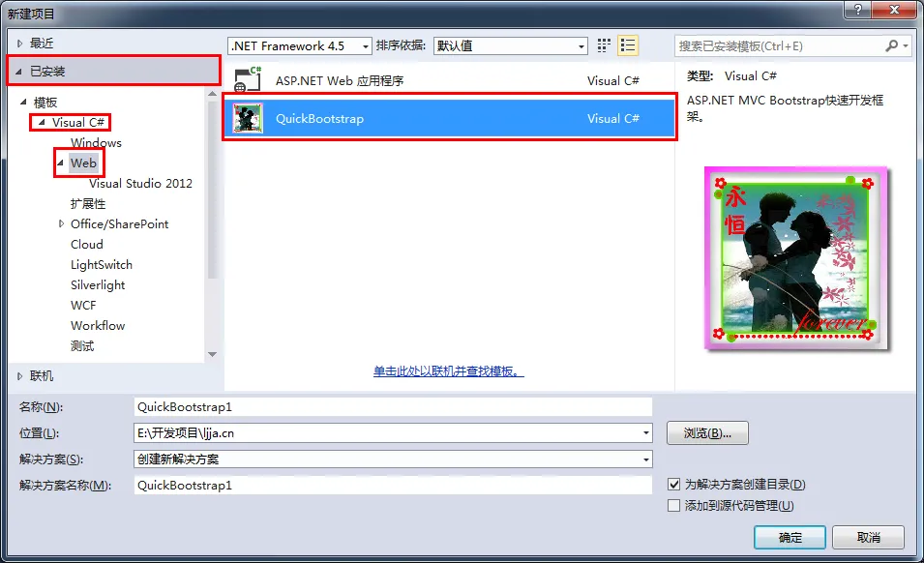Collapse the Web tree node
Image resolution: width=924 pixels, height=563 pixels.
[x=60, y=163]
